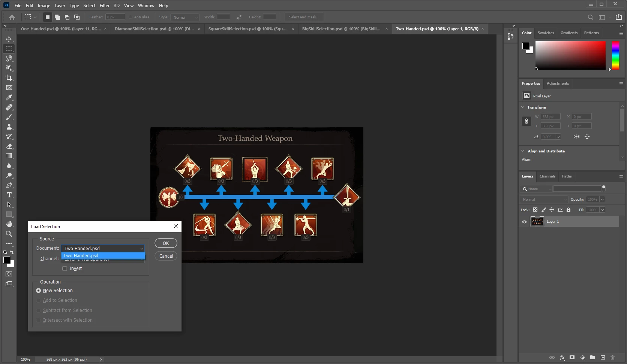
Task: Select the Frame tool
Action: pyautogui.click(x=9, y=88)
